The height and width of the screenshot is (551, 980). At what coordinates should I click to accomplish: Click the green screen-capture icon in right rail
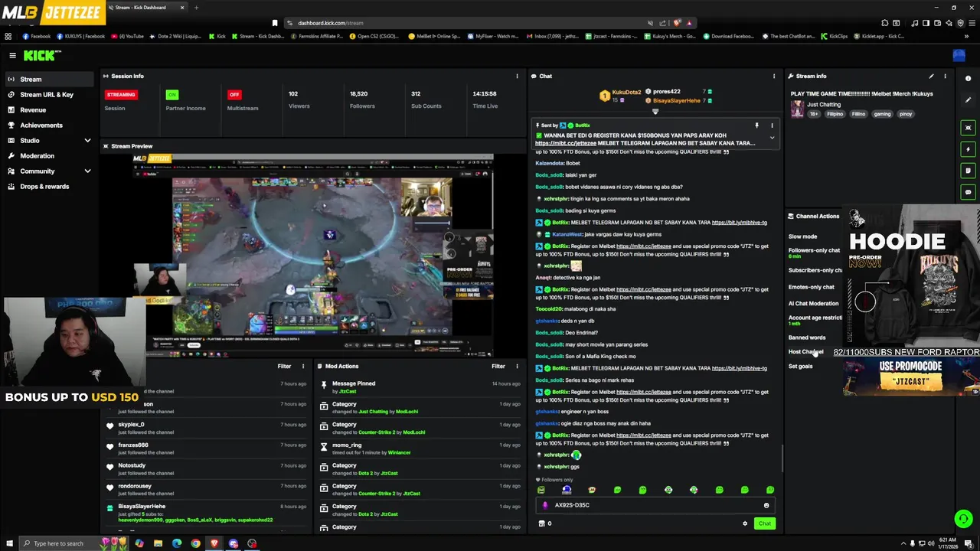(x=968, y=128)
